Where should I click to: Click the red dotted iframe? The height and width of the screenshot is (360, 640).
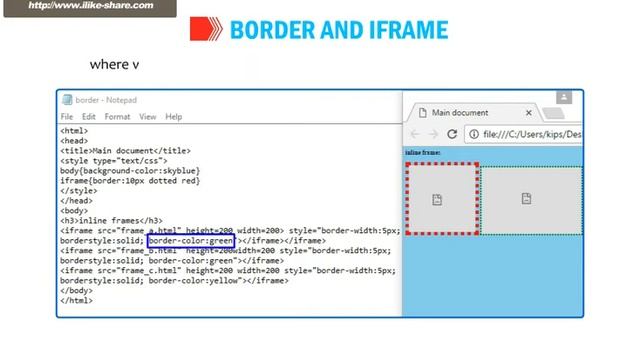pyautogui.click(x=442, y=199)
